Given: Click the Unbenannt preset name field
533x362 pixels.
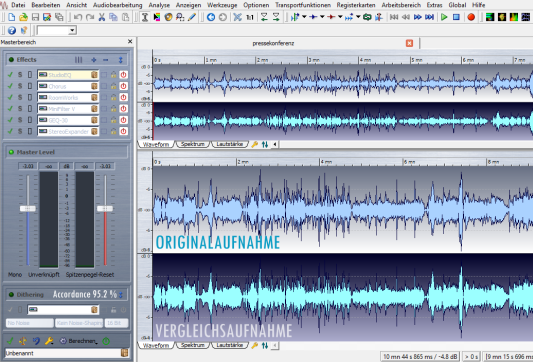Looking at the screenshot, I should coord(63,354).
